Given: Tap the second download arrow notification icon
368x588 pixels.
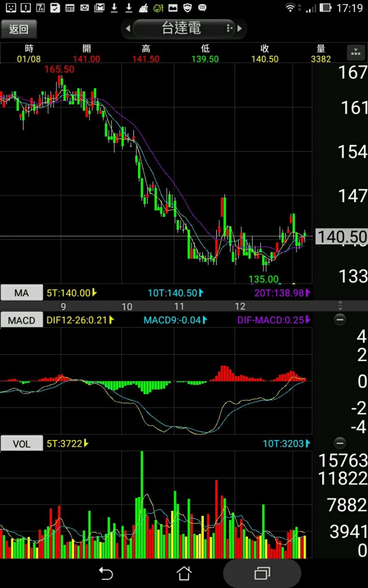Looking at the screenshot, I should click(x=129, y=8).
